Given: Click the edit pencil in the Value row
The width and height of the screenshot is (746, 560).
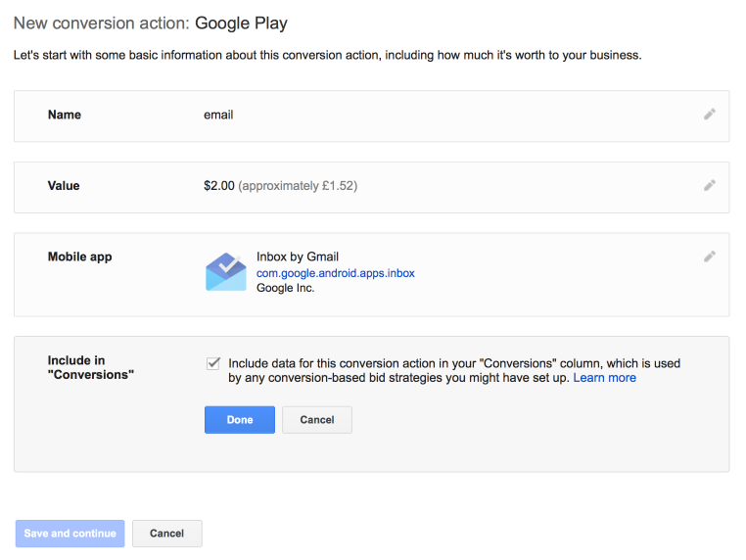Looking at the screenshot, I should click(709, 185).
